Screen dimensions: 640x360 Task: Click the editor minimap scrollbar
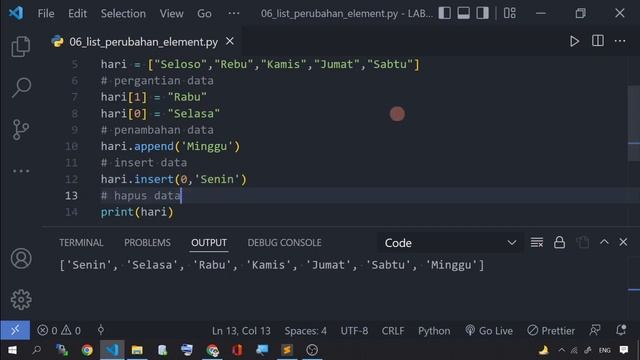(x=633, y=124)
